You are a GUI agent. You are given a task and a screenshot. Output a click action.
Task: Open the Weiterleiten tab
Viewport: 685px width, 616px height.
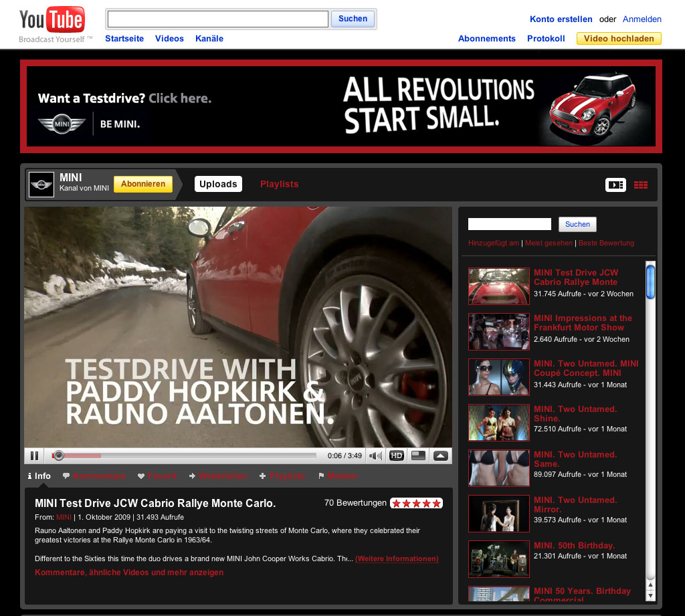[x=218, y=476]
